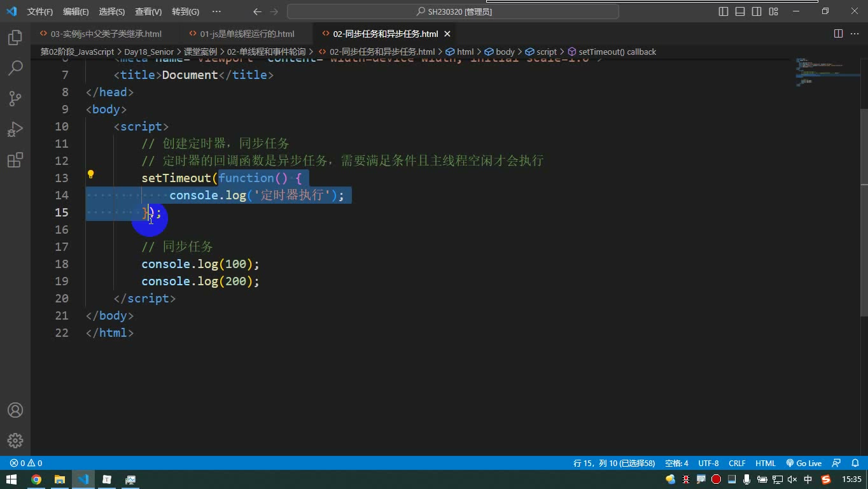
Task: Switch to 01-js是单线程运行的.html tab
Action: 247,34
